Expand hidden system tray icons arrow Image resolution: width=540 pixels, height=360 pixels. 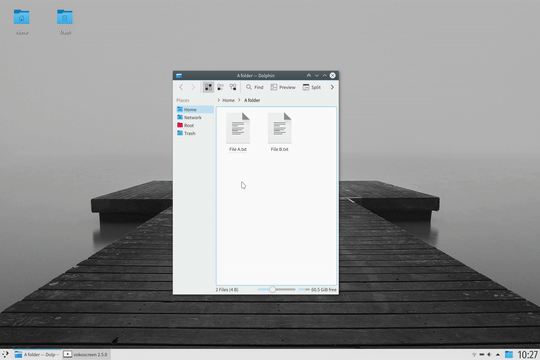(498, 354)
